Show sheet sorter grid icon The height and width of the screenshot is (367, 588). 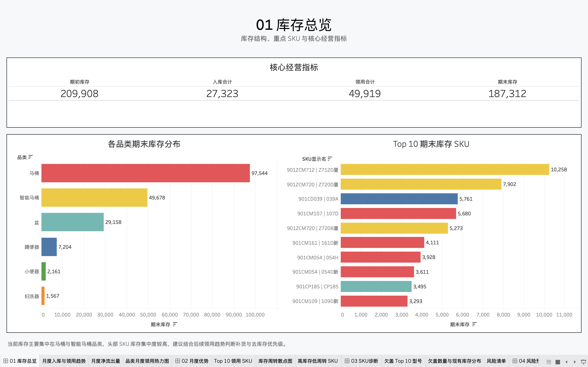558,362
